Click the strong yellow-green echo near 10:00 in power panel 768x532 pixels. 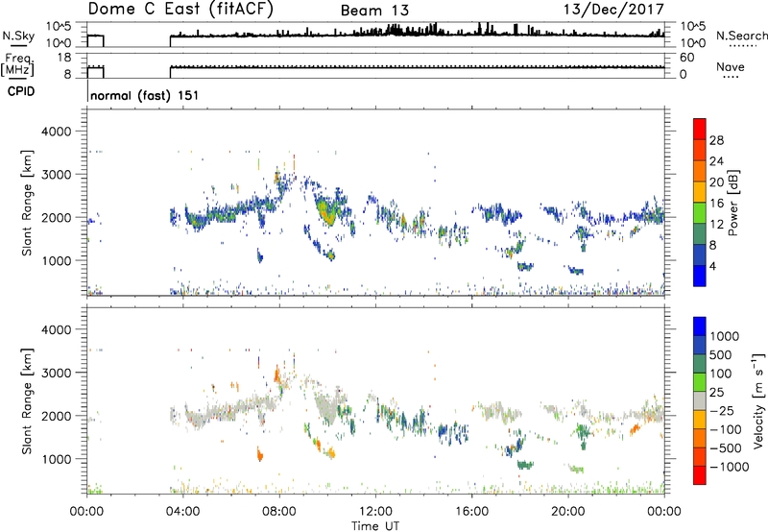pos(326,210)
